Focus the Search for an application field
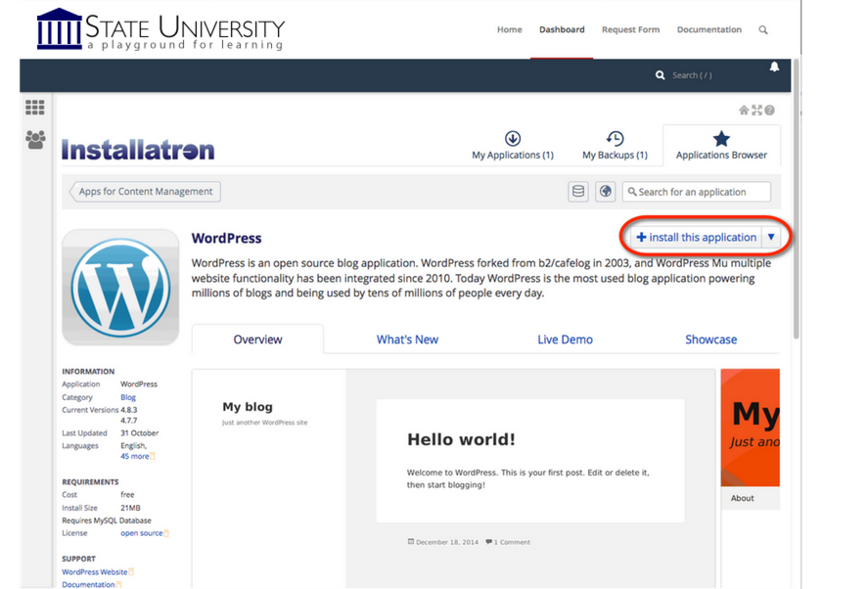The image size is (868, 589). click(x=697, y=192)
